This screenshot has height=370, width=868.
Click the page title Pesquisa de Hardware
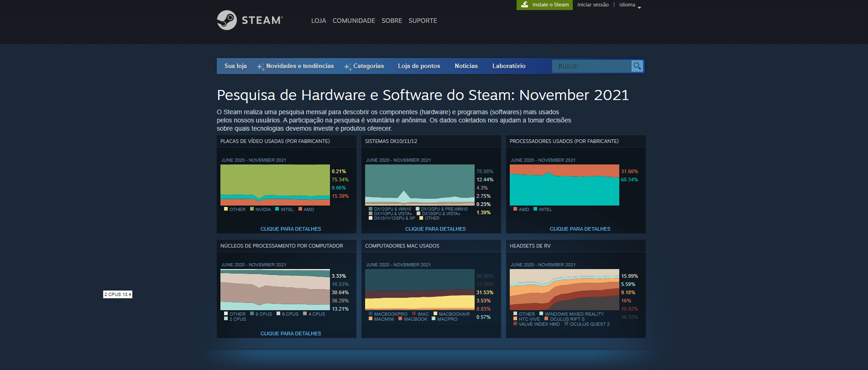[x=423, y=95]
